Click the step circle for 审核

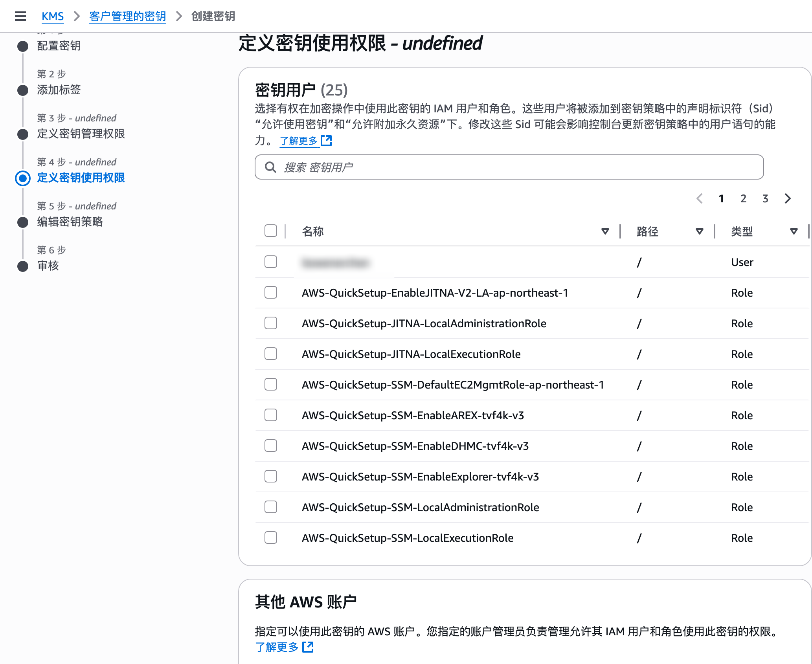coord(22,266)
